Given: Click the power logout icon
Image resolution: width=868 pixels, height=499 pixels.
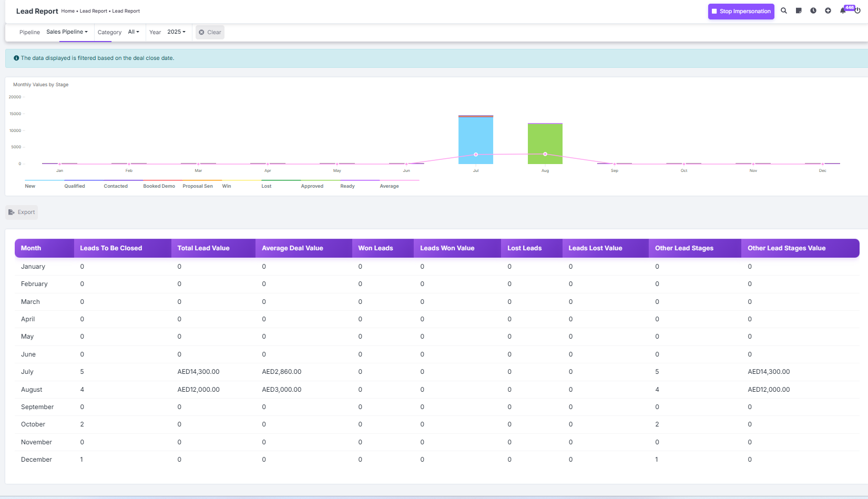Looking at the screenshot, I should pos(857,11).
